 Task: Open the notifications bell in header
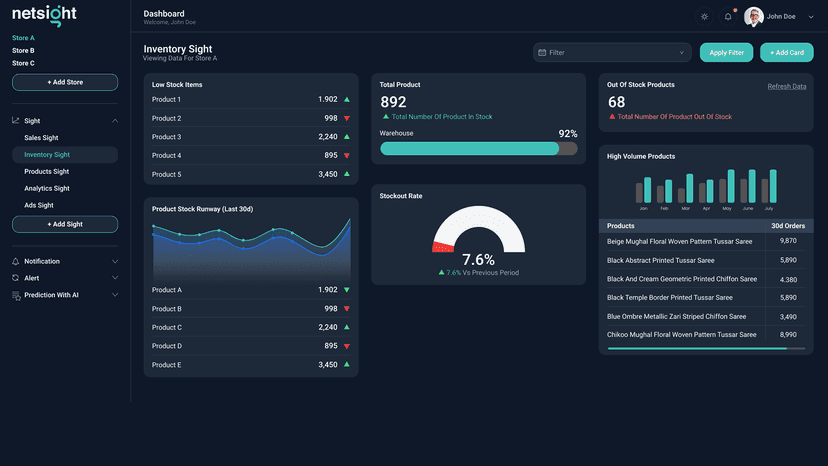(728, 17)
